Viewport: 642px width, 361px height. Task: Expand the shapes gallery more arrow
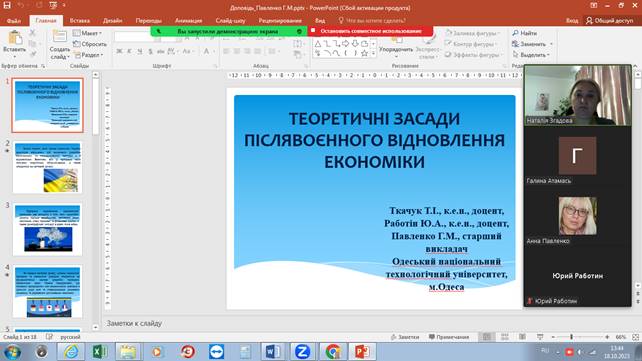pyautogui.click(x=373, y=53)
